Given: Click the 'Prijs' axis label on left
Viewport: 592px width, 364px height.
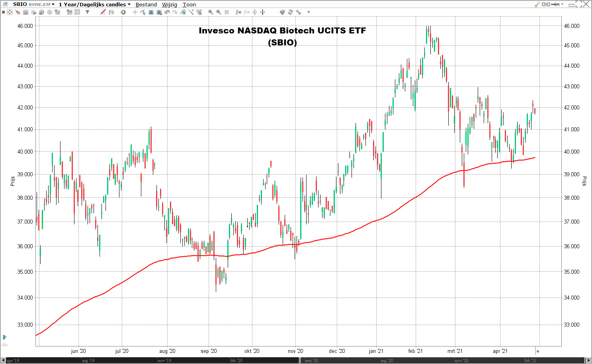Looking at the screenshot, I should point(12,181).
